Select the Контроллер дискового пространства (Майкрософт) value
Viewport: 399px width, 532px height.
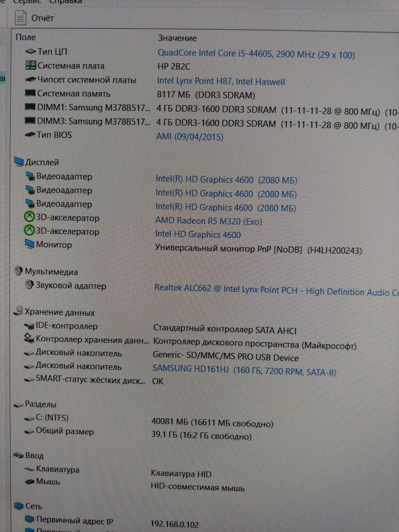tap(255, 343)
